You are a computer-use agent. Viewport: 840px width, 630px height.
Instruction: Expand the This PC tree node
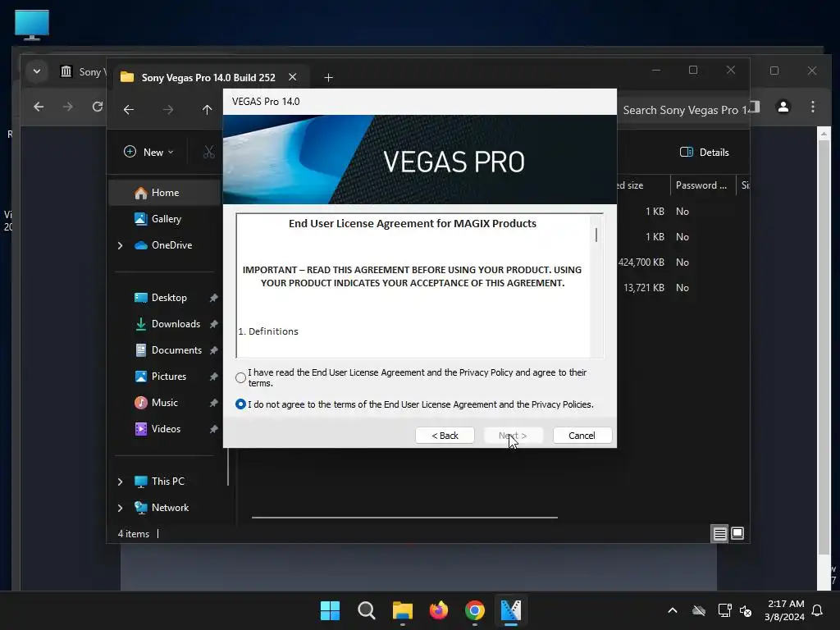pos(120,482)
